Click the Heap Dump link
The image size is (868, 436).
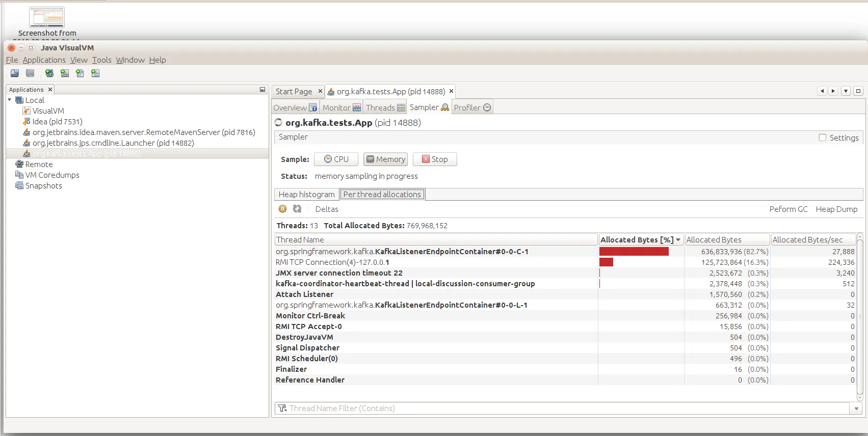[x=836, y=209]
